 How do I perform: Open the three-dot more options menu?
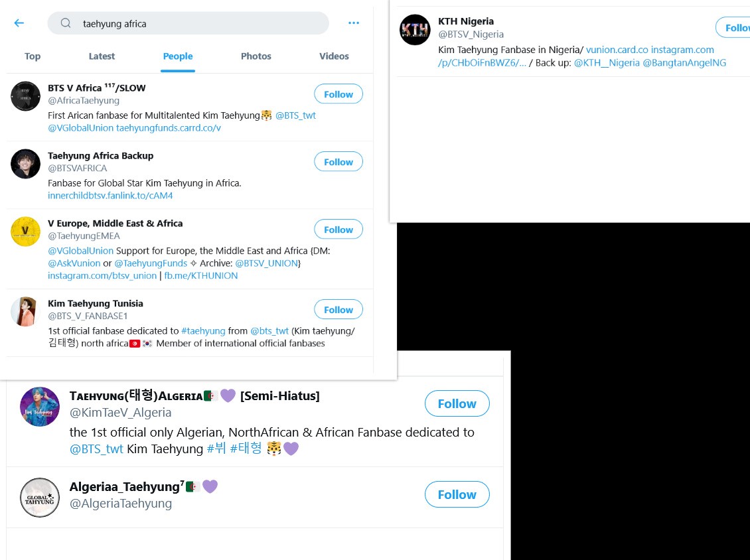coord(354,23)
